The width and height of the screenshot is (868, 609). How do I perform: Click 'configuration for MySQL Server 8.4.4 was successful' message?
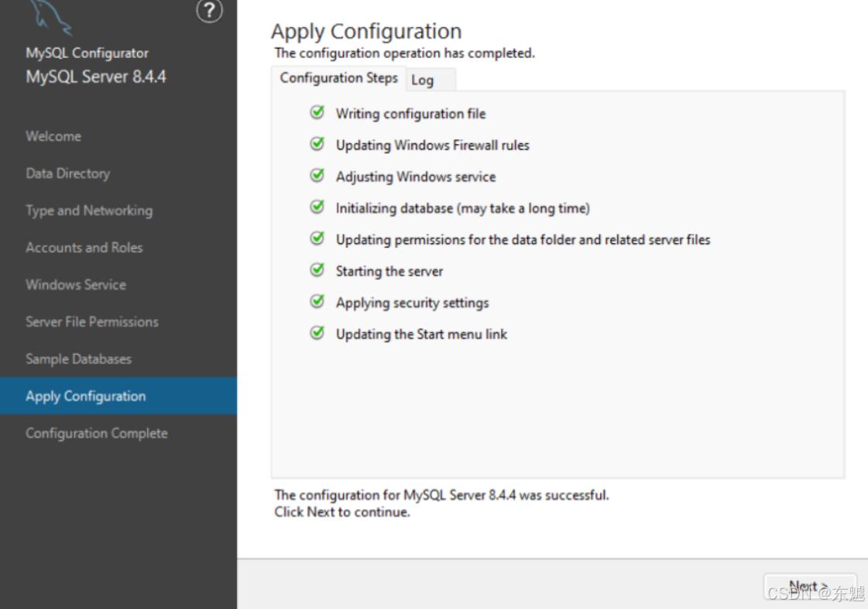pos(442,495)
